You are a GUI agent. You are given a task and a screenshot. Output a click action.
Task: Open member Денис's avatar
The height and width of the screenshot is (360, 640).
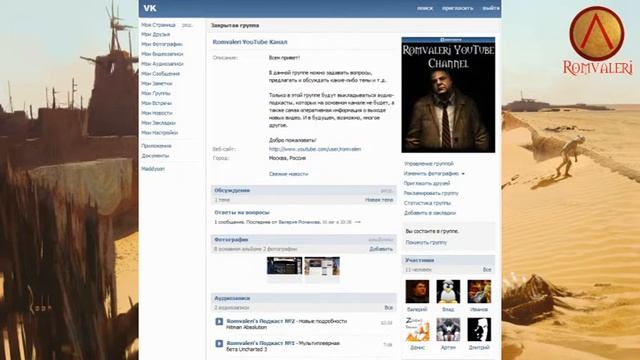coord(417,329)
